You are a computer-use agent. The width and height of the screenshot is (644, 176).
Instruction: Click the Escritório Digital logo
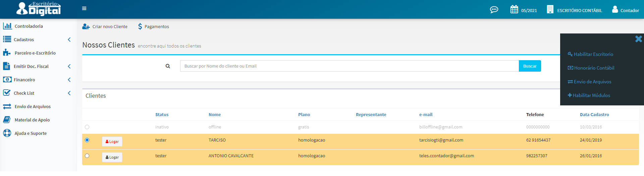point(39,9)
